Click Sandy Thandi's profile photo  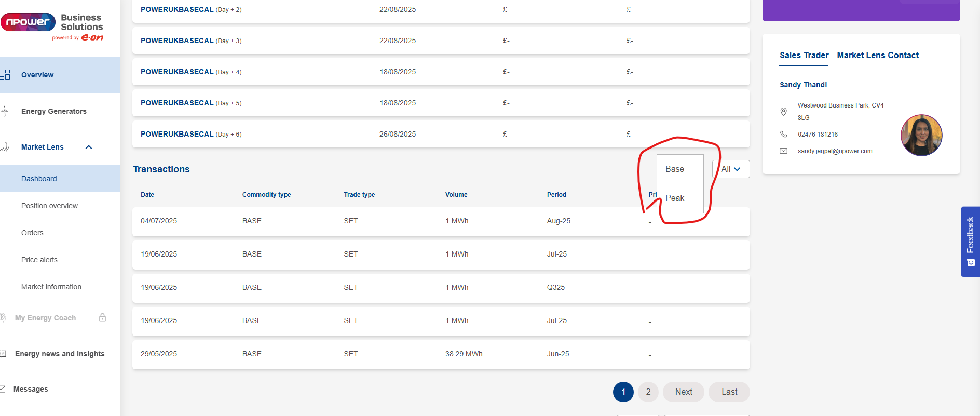tap(921, 136)
